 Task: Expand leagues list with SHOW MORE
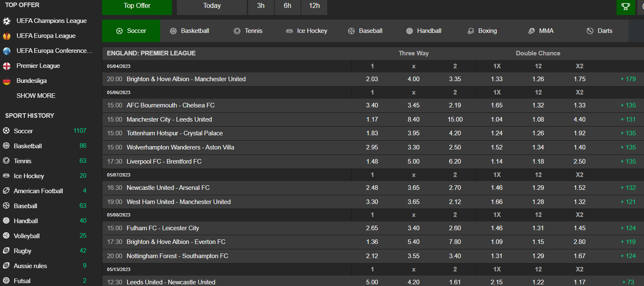[36, 96]
